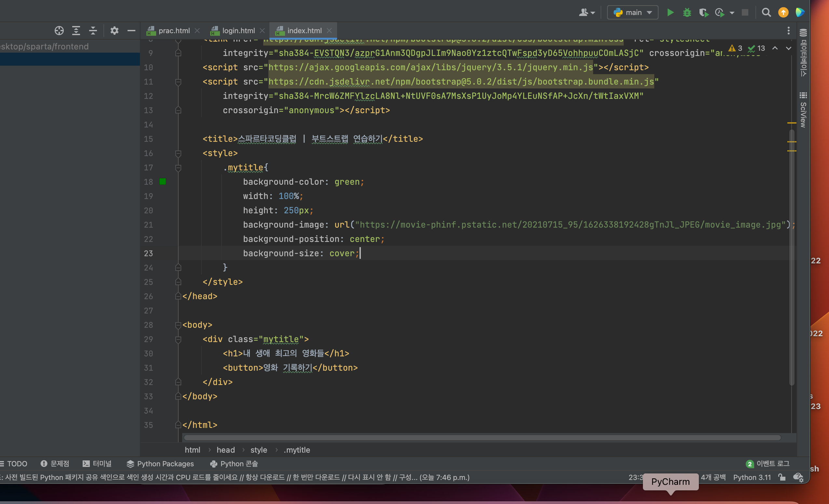
Task: Open the TODO tool window
Action: click(x=14, y=464)
